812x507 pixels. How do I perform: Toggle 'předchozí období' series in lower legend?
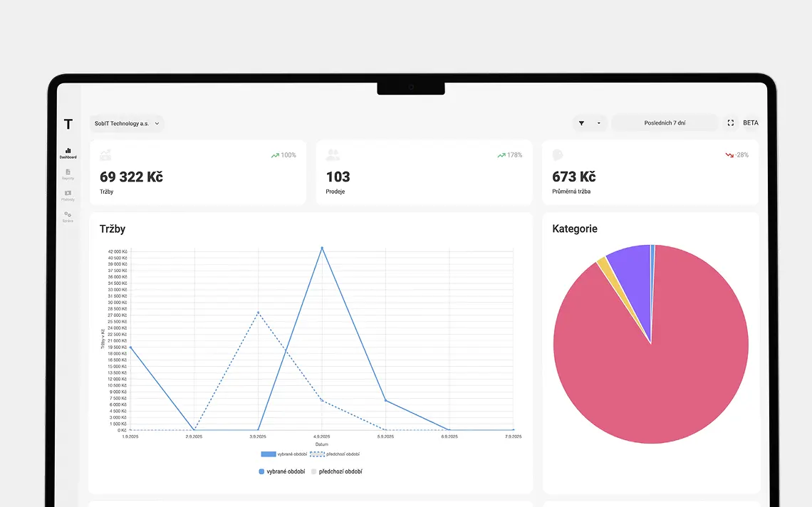tap(336, 471)
